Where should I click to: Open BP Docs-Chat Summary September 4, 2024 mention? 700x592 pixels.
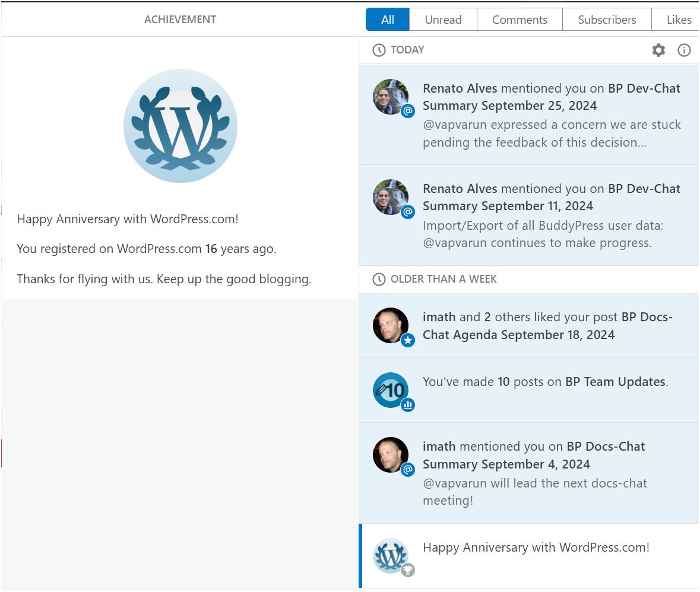click(528, 473)
